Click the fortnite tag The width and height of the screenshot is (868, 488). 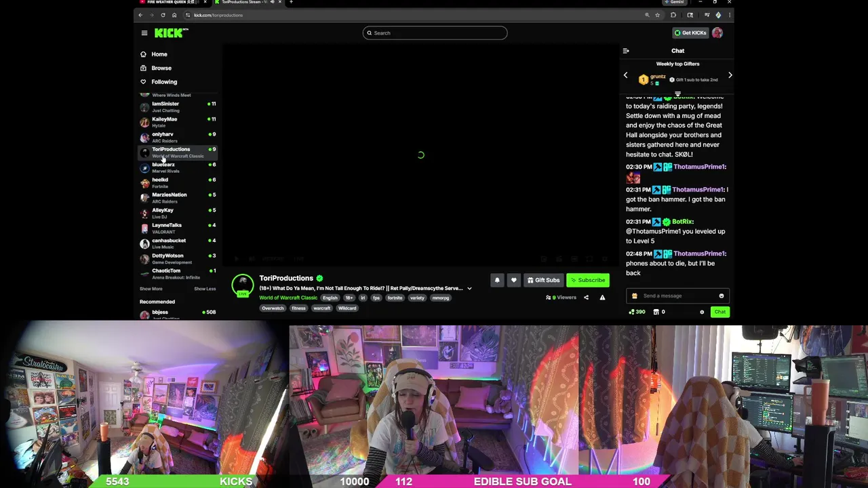point(395,298)
